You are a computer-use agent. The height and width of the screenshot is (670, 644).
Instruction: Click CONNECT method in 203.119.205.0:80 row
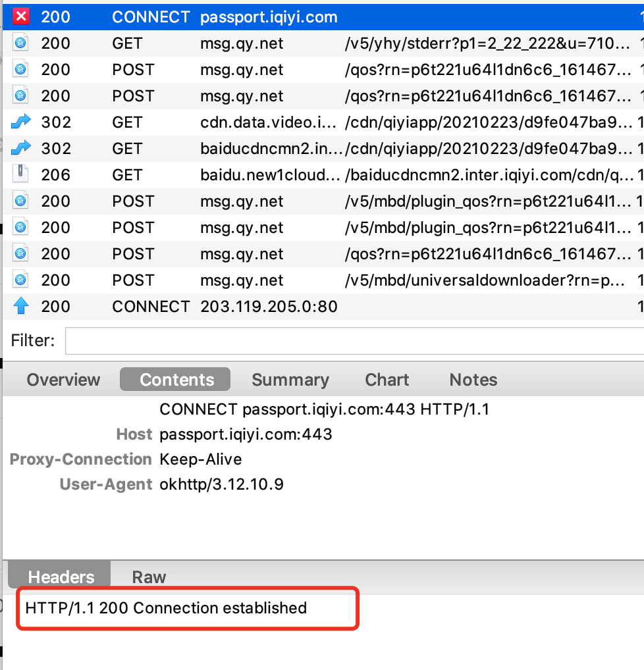pyautogui.click(x=151, y=307)
